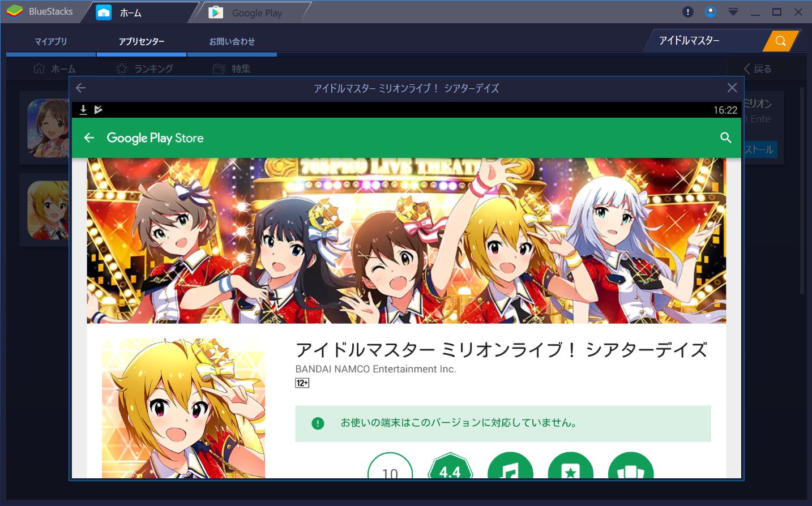This screenshot has height=506, width=812.
Task: Select the マイアプリ tab
Action: click(x=51, y=41)
